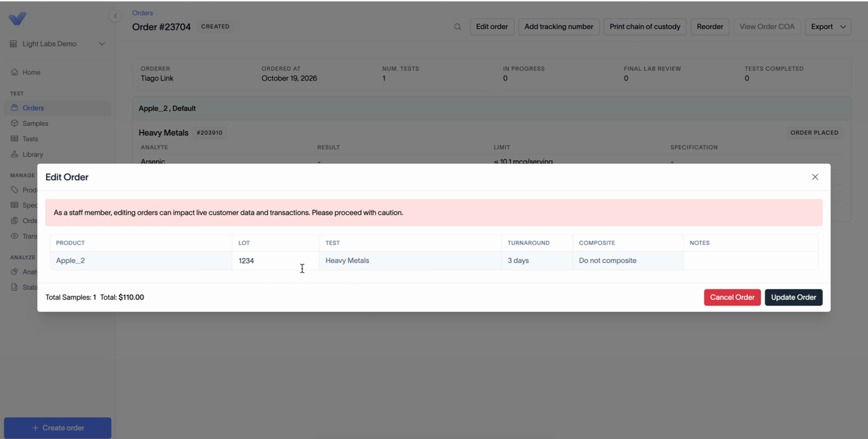This screenshot has height=439, width=868.
Task: Click the red Cancel Order button
Action: click(732, 298)
